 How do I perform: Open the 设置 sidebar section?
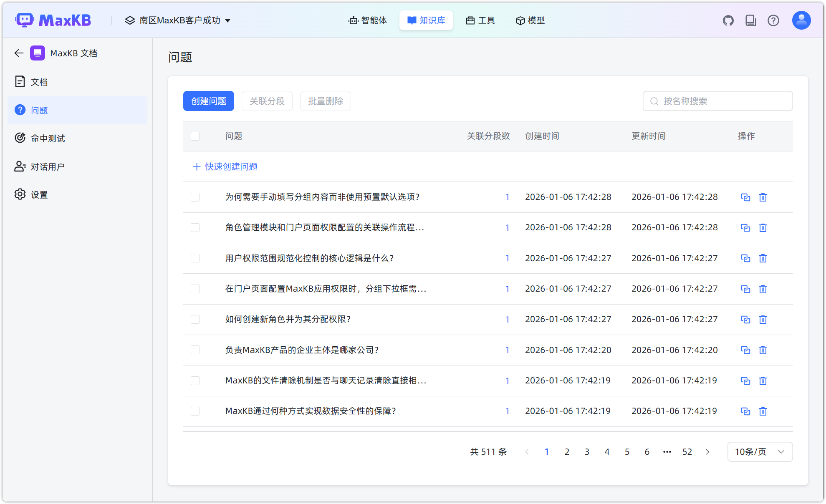click(39, 194)
